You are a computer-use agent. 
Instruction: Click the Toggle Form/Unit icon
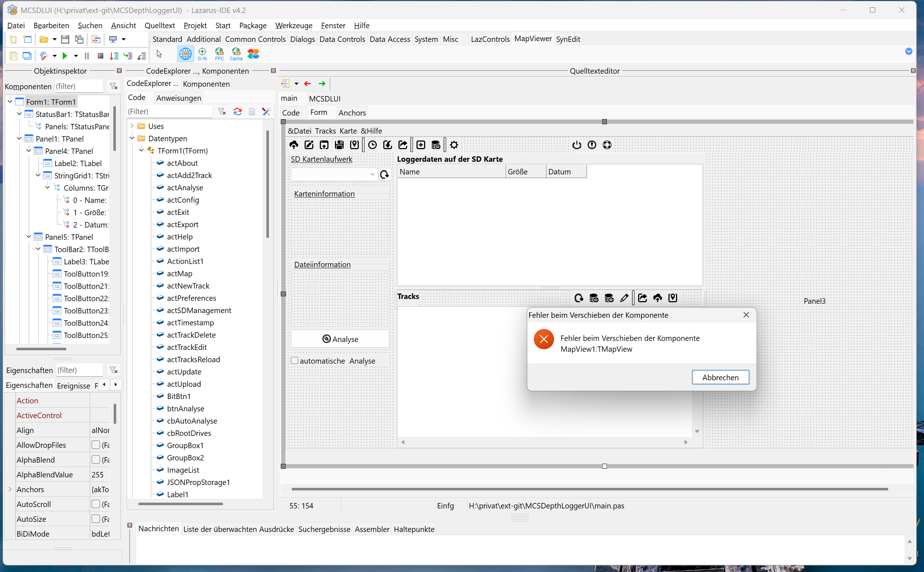[96, 39]
